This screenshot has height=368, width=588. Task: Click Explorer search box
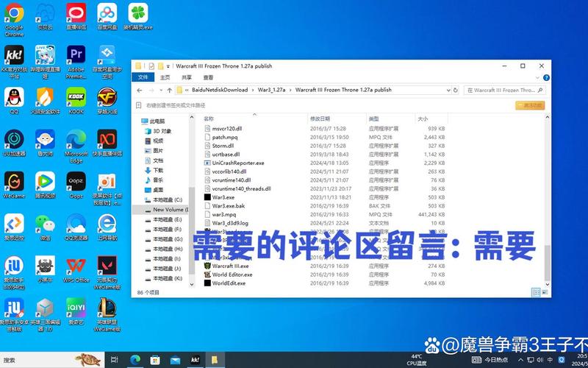click(504, 90)
